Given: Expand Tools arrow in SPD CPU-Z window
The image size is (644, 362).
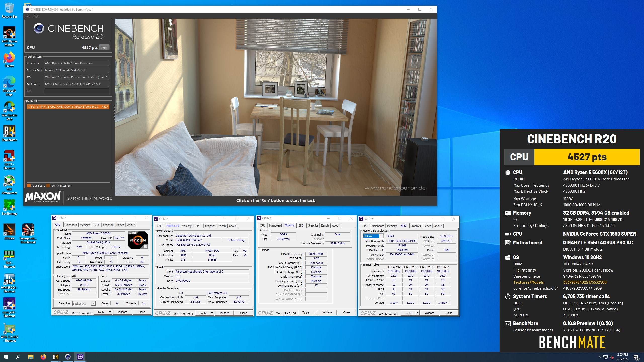Looking at the screenshot, I should tap(417, 313).
